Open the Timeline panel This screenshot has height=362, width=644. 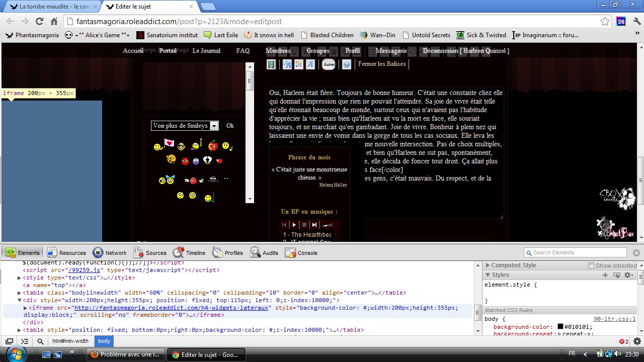pyautogui.click(x=189, y=253)
